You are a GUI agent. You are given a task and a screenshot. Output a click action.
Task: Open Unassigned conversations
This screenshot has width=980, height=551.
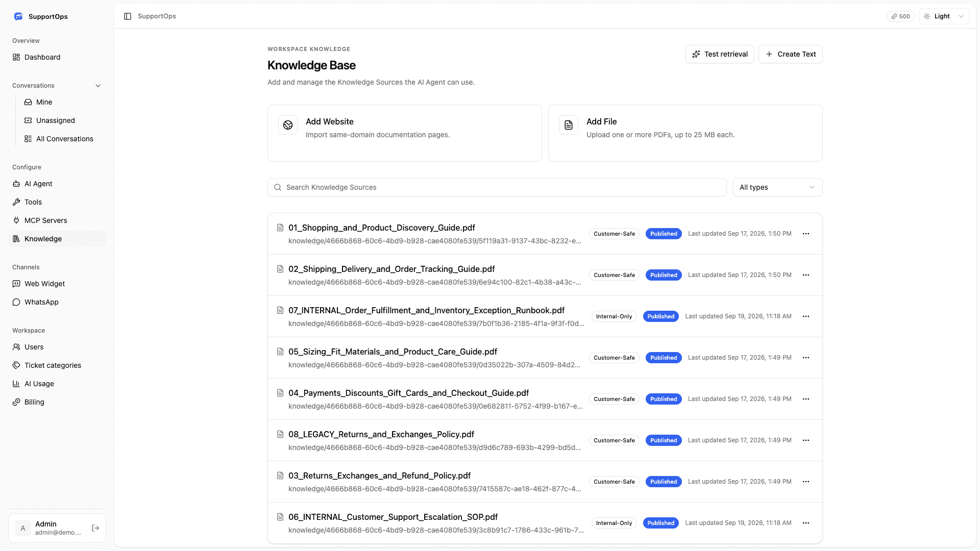pyautogui.click(x=63, y=120)
